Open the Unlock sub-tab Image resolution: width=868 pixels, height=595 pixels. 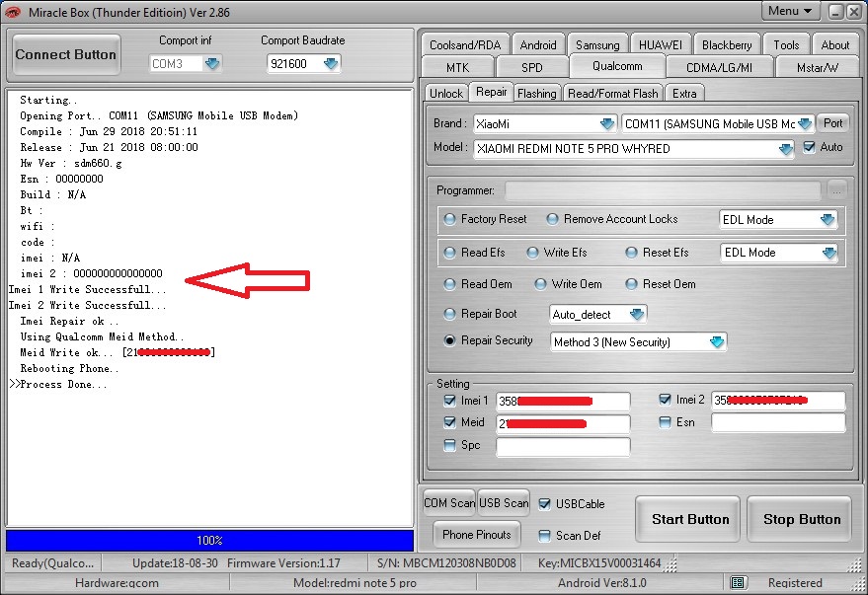[446, 93]
